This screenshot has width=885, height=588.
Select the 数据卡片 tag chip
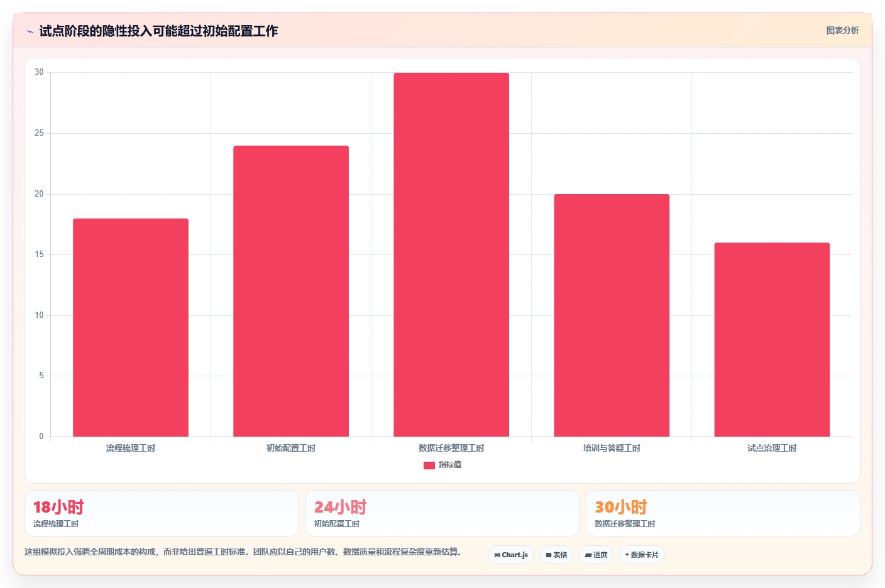(642, 555)
